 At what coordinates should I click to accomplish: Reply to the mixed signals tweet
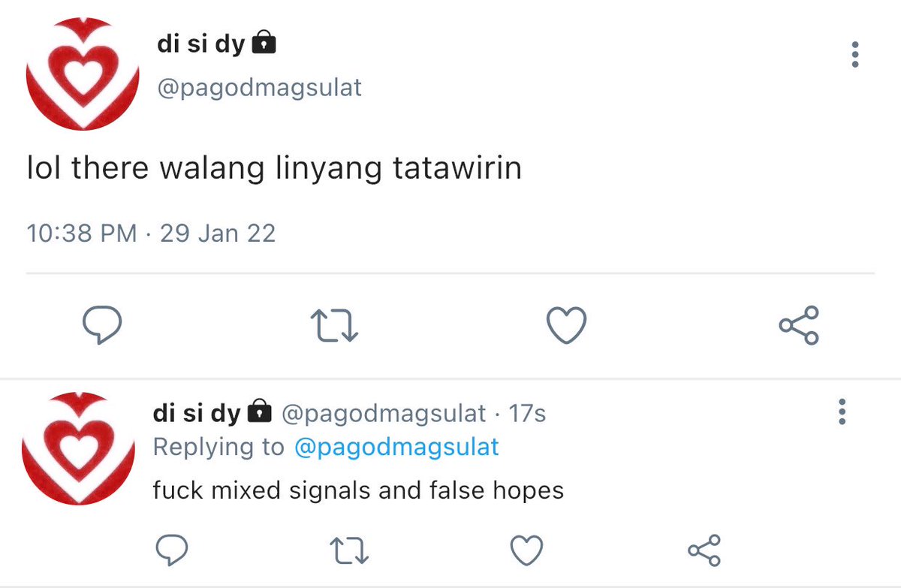(x=170, y=552)
